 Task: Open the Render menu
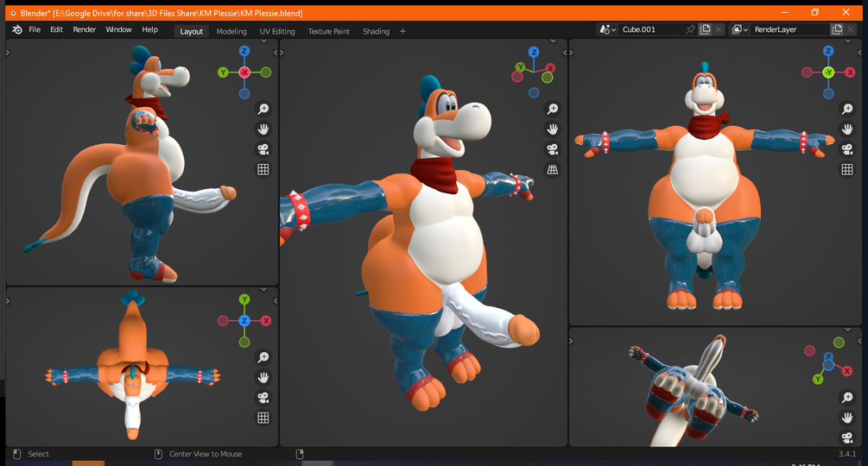pyautogui.click(x=84, y=30)
